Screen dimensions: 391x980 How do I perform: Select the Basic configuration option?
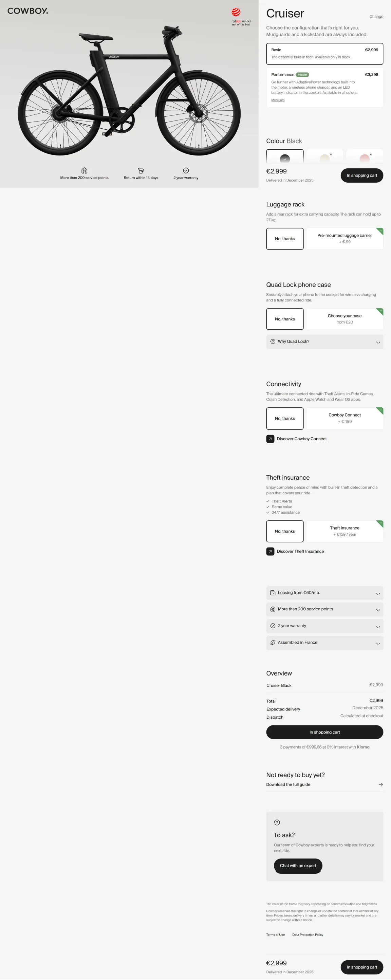coord(324,54)
